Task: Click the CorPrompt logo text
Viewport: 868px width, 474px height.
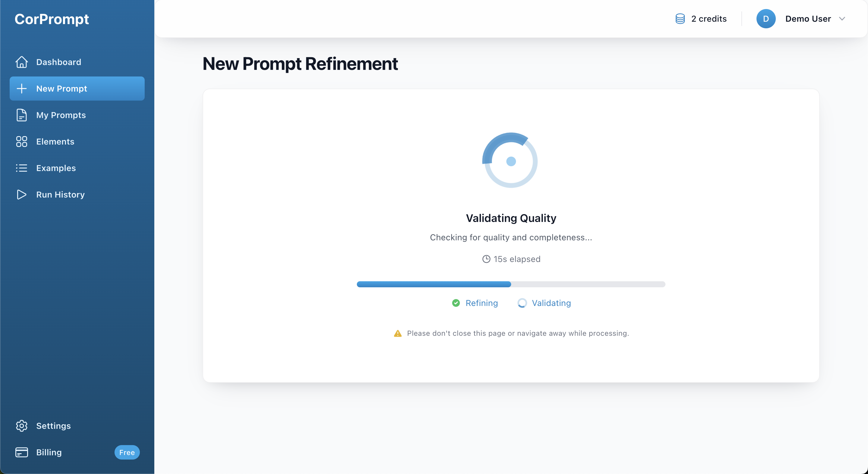Action: 52,19
